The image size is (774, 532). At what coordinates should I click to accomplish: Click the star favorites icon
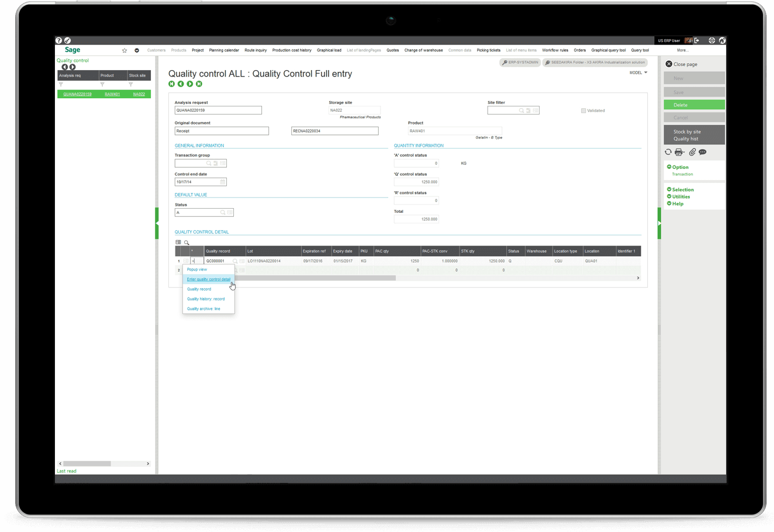(125, 50)
